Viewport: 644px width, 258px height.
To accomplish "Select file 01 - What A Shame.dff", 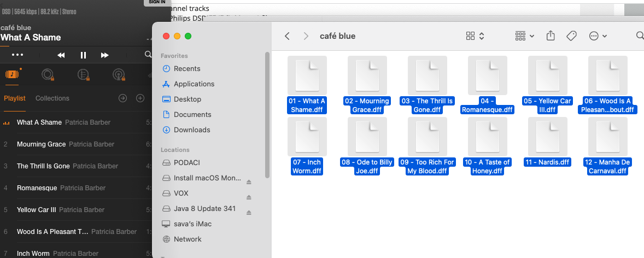I will click(307, 85).
